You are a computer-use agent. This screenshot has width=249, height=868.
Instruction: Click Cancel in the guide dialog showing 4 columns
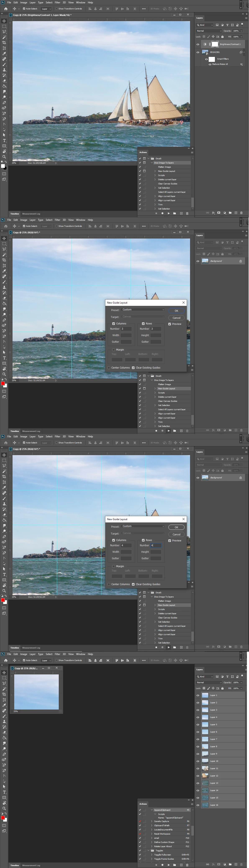[176, 534]
